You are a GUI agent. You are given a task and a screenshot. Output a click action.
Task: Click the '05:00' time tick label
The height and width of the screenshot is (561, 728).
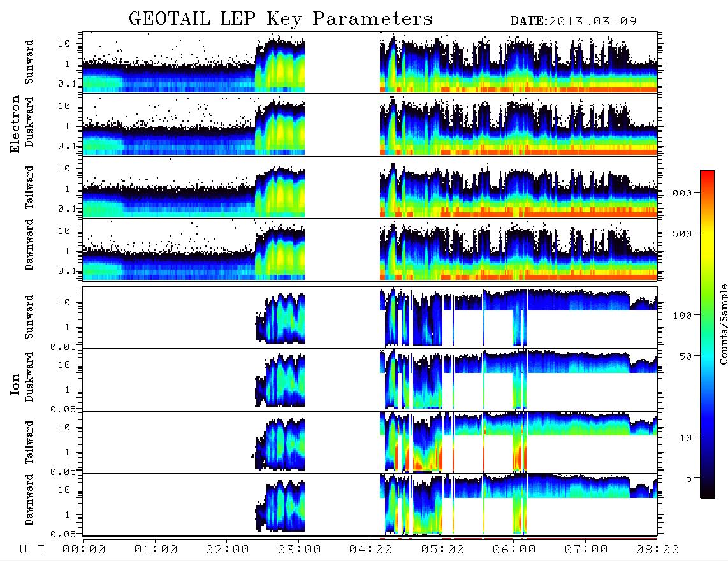[442, 550]
